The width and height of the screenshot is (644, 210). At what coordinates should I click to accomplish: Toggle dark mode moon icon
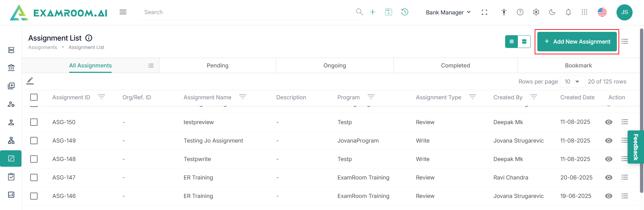(552, 12)
